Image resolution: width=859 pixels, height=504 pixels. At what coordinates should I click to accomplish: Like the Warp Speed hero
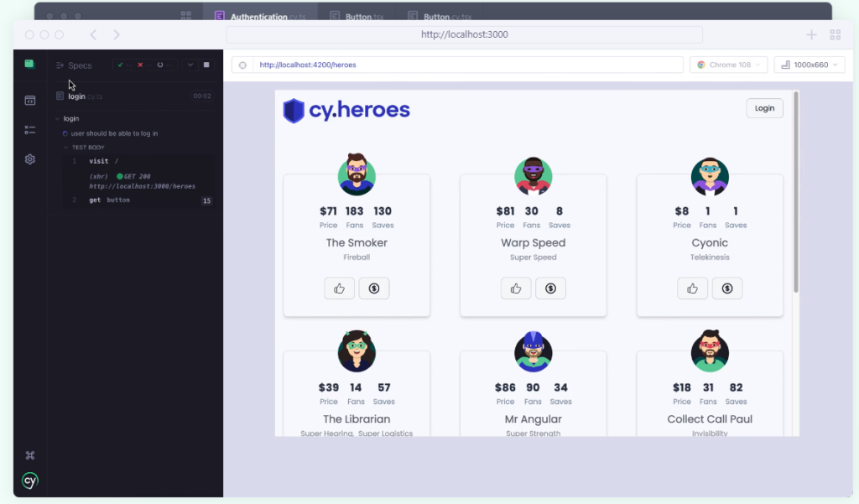(x=516, y=288)
